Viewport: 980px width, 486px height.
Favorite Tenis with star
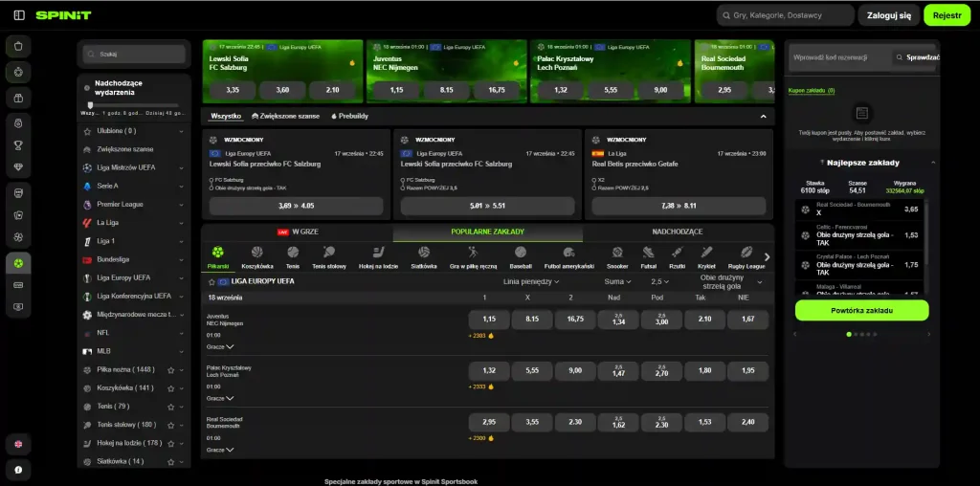170,407
